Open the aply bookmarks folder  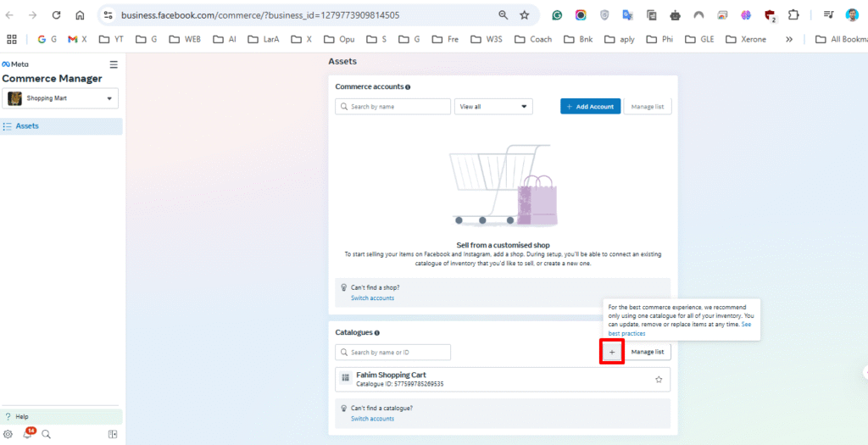tap(620, 39)
